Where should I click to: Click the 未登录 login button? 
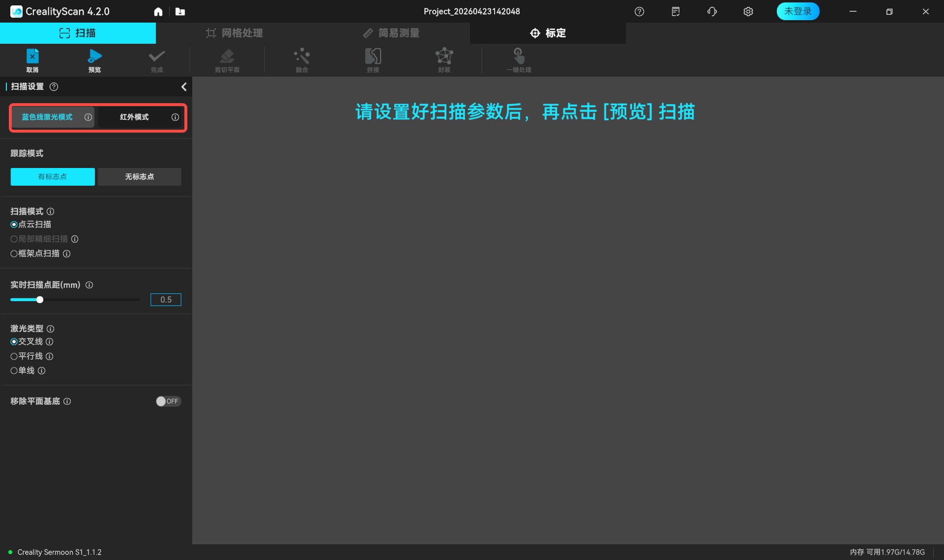[797, 11]
